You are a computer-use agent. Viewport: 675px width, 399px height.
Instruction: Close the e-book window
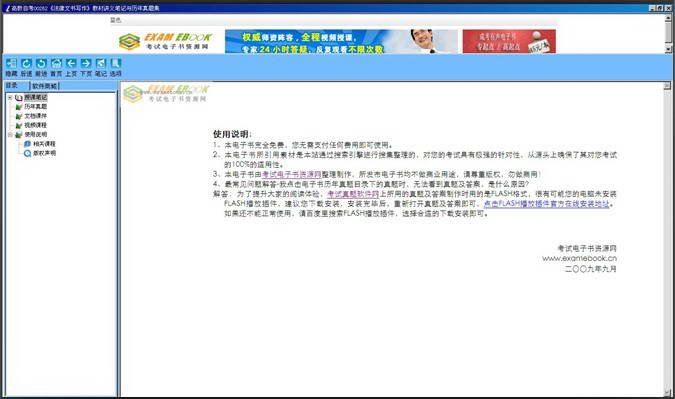point(668,8)
